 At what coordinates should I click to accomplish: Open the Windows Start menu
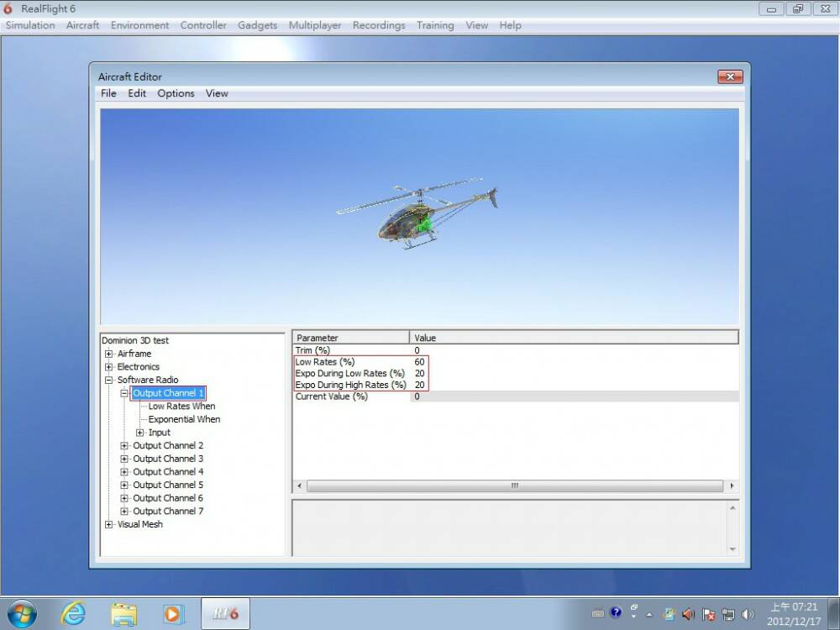pyautogui.click(x=22, y=614)
